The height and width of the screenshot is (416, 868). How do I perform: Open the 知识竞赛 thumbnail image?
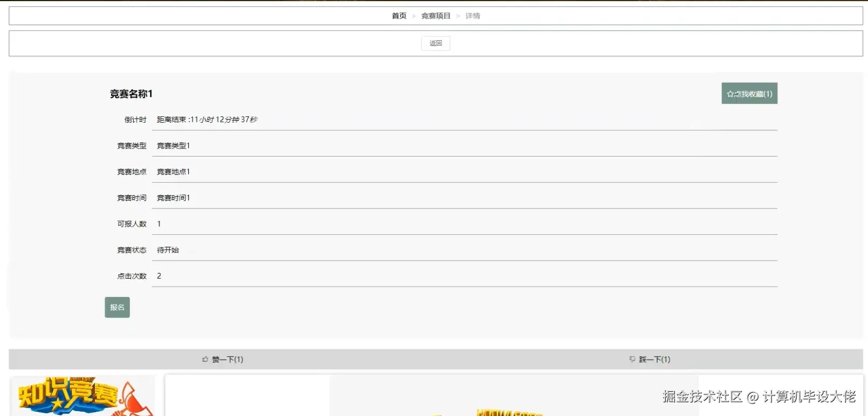click(83, 396)
